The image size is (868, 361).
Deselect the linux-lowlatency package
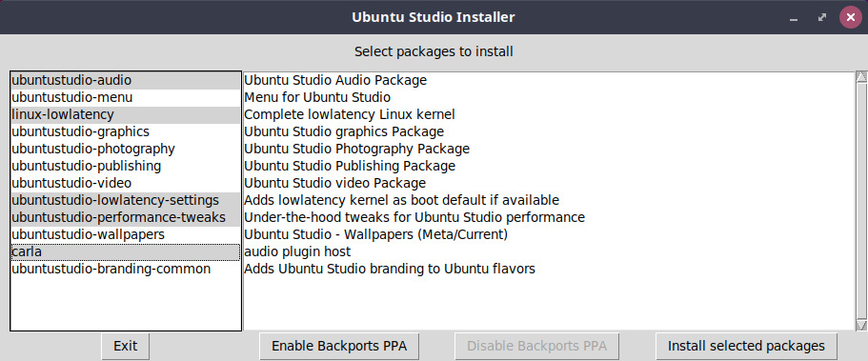126,114
